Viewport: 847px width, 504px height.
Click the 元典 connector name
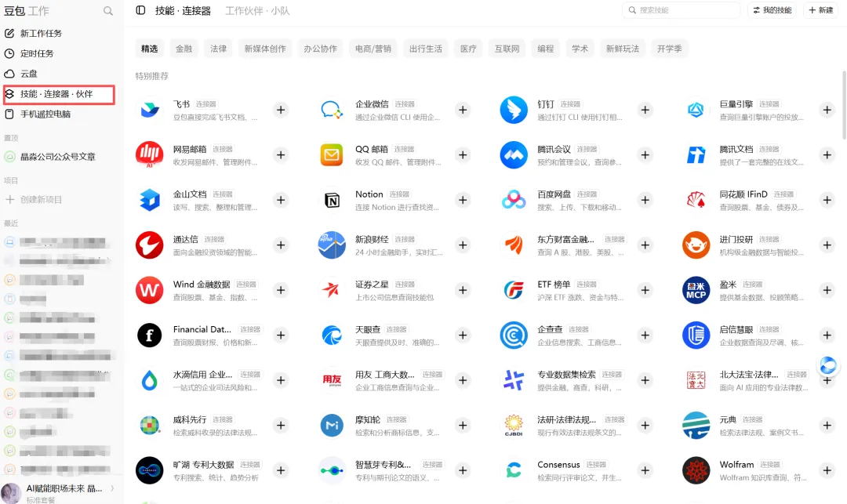(728, 419)
